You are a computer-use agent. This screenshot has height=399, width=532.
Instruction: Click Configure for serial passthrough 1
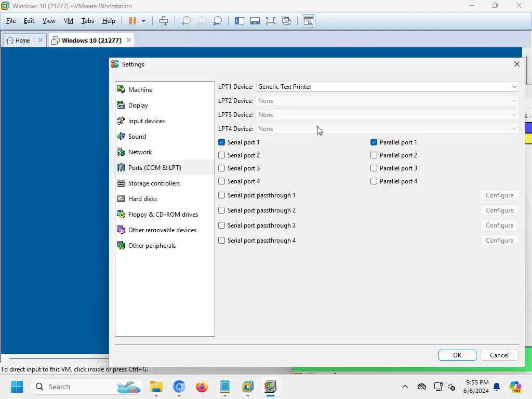coord(499,195)
